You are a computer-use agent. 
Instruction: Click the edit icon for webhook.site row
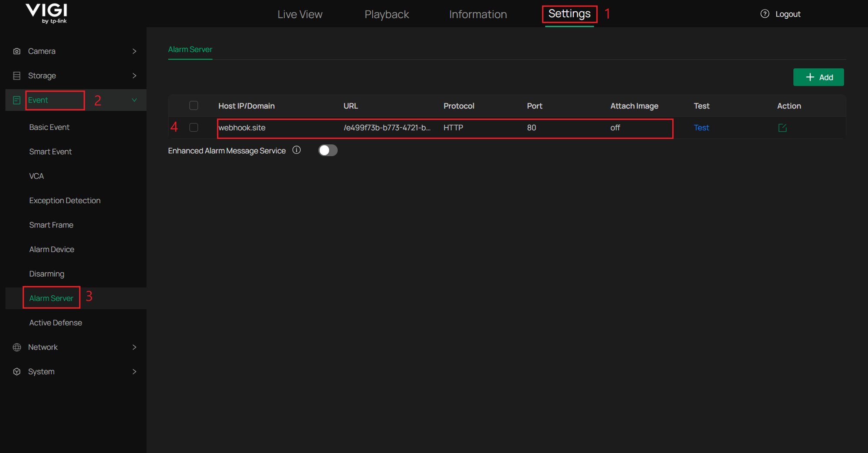coord(783,128)
